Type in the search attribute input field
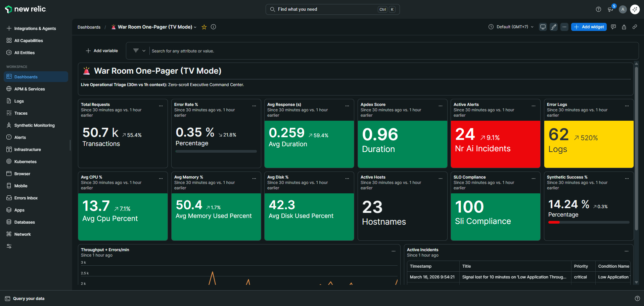The image size is (644, 306). [235, 51]
